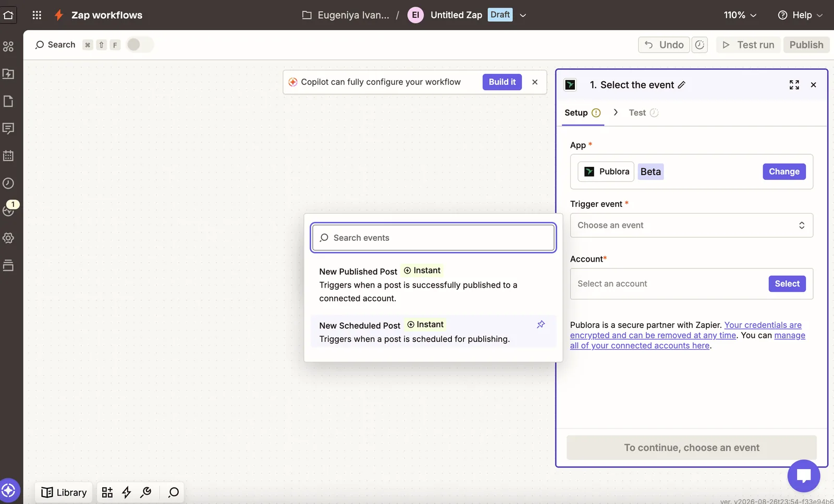
Task: Open the Library button
Action: click(x=64, y=493)
